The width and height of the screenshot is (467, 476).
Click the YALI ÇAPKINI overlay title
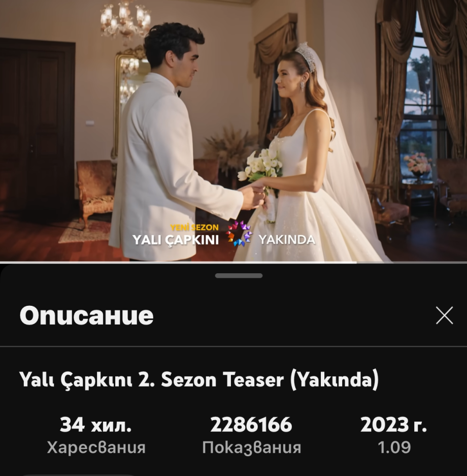(x=176, y=240)
